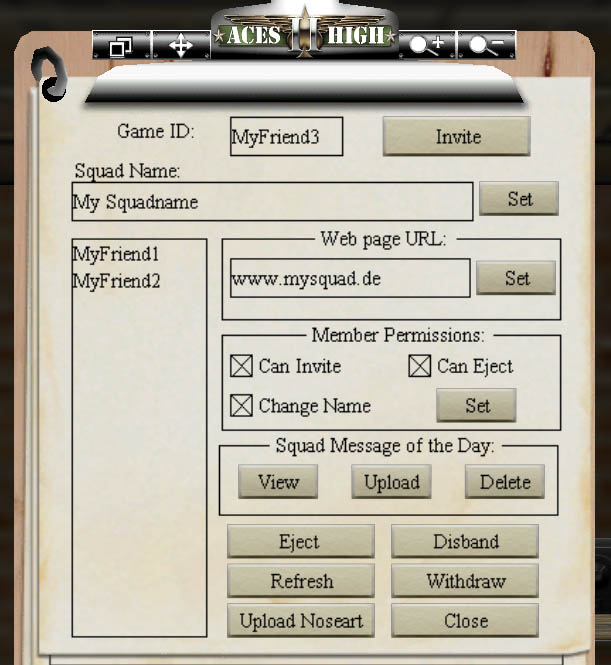Toggle the Can Eject checkbox
Viewport: 611px width, 665px height.
(x=420, y=366)
